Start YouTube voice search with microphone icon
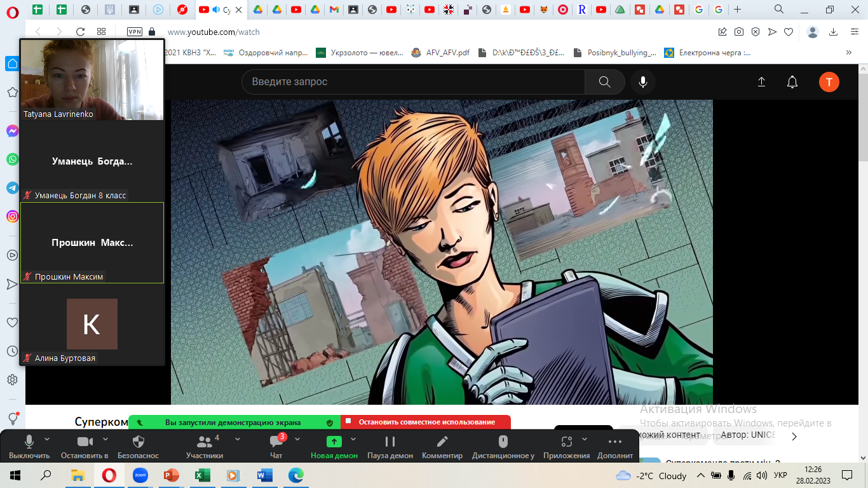868x488 pixels. (x=643, y=82)
